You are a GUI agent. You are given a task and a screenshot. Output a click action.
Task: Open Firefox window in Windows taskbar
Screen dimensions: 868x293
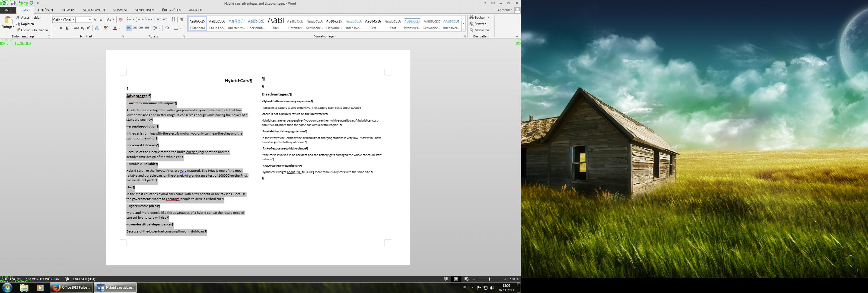[x=71, y=288]
